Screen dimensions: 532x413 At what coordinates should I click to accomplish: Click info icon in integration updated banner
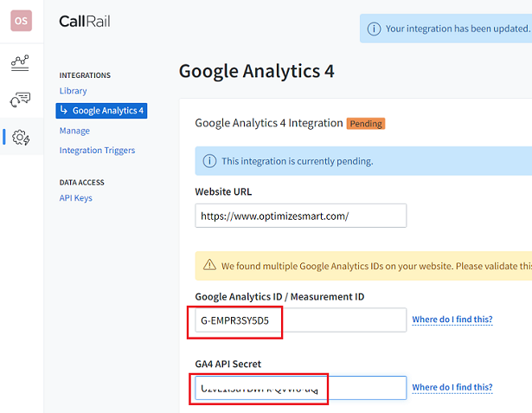pos(375,29)
